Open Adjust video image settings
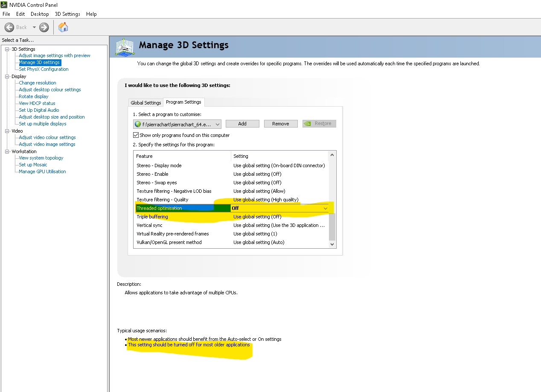 (47, 144)
